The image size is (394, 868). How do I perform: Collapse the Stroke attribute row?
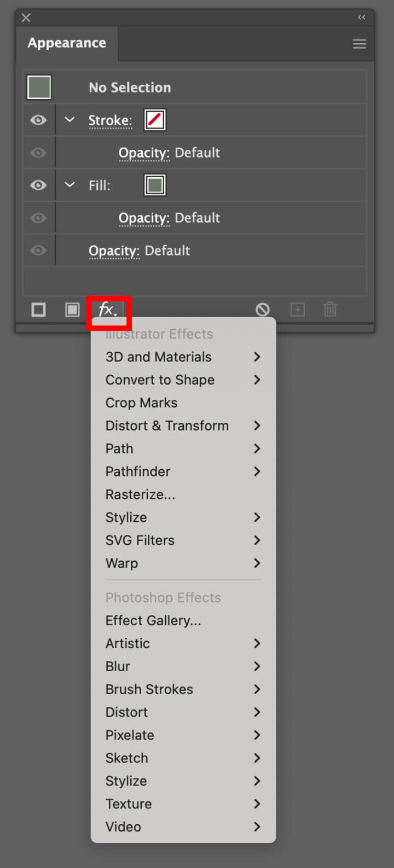coord(69,120)
